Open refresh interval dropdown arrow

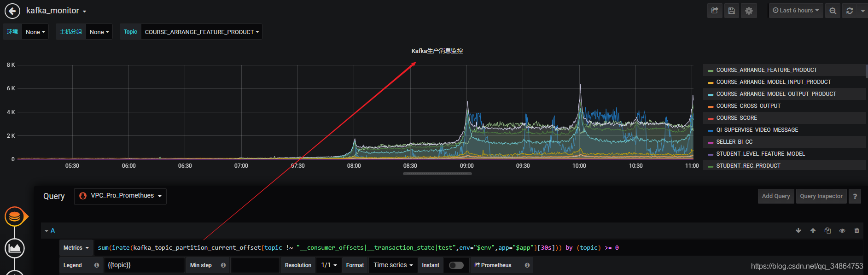tap(862, 11)
